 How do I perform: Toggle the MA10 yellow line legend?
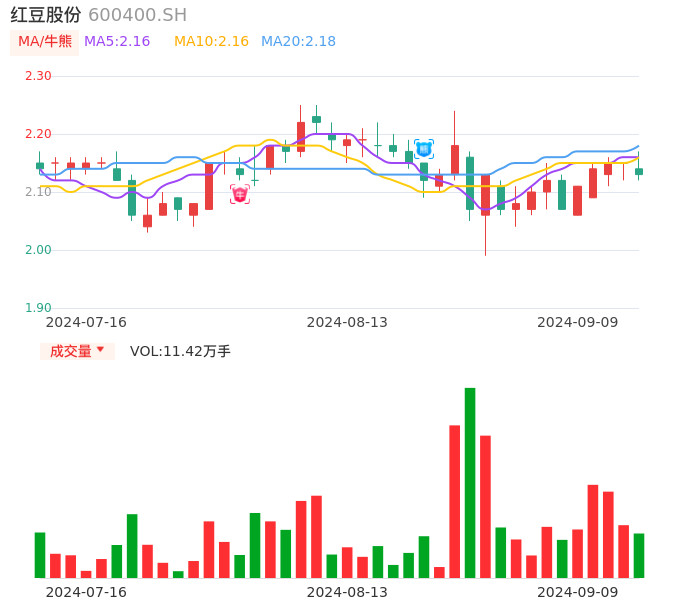pyautogui.click(x=211, y=42)
